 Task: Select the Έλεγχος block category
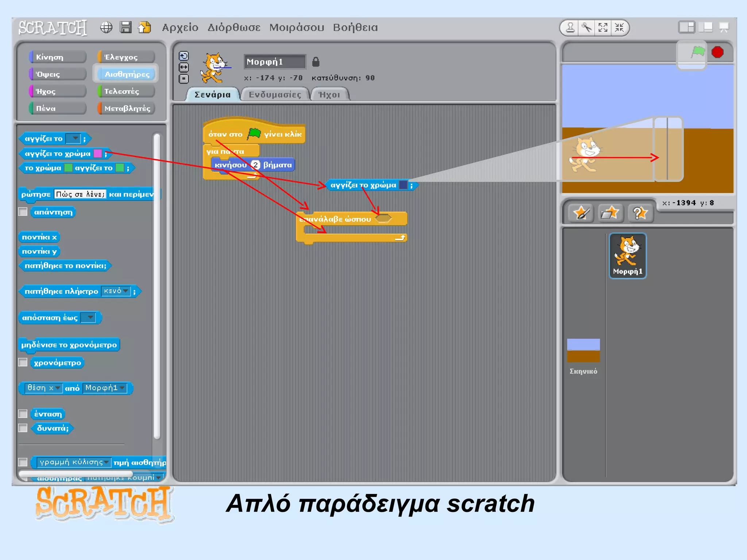pyautogui.click(x=126, y=57)
